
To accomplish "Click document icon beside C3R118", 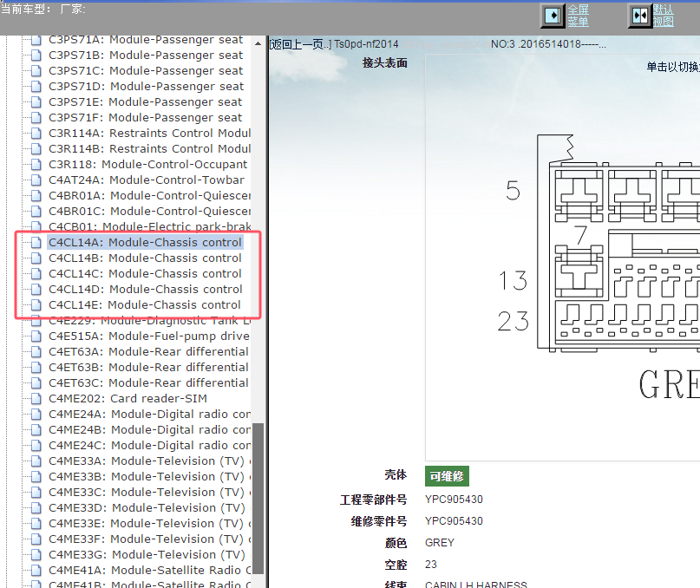I will tap(36, 164).
